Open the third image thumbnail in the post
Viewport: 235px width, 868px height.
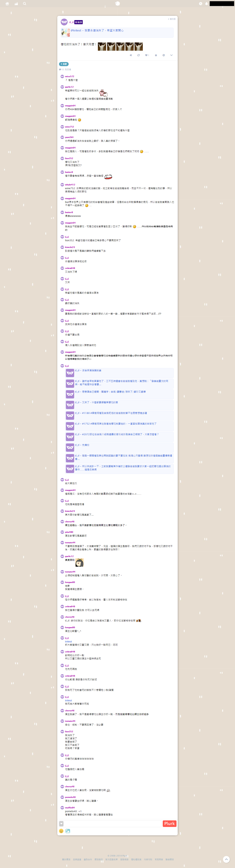tap(120, 47)
